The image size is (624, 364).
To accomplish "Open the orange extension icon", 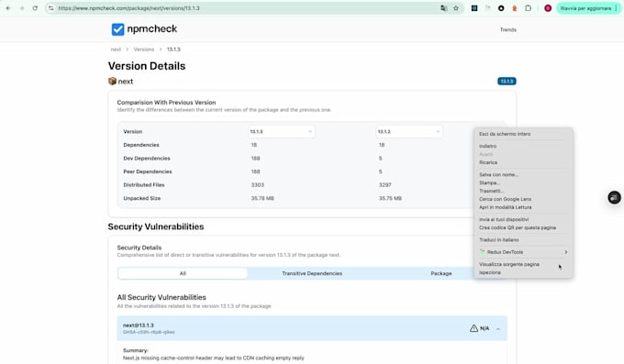I will 514,8.
